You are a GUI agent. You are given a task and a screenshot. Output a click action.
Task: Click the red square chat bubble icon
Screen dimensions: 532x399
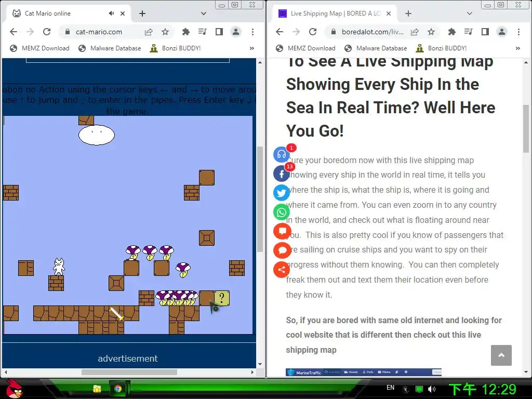click(x=282, y=231)
